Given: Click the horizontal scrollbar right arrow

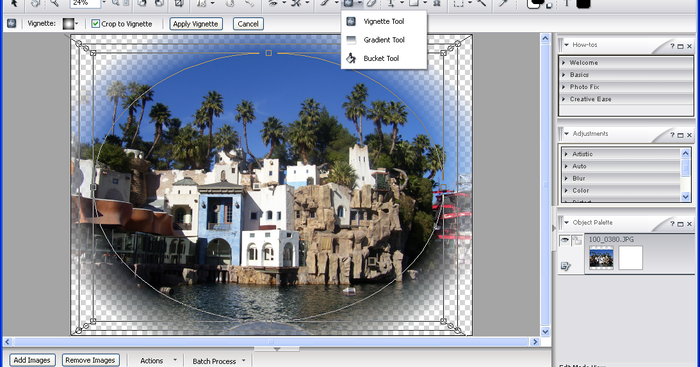Looking at the screenshot, I should 535,342.
